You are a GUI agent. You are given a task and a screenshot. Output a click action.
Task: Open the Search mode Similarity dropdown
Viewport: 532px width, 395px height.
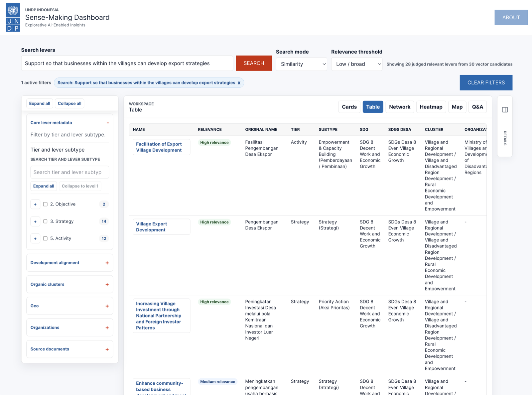click(302, 64)
